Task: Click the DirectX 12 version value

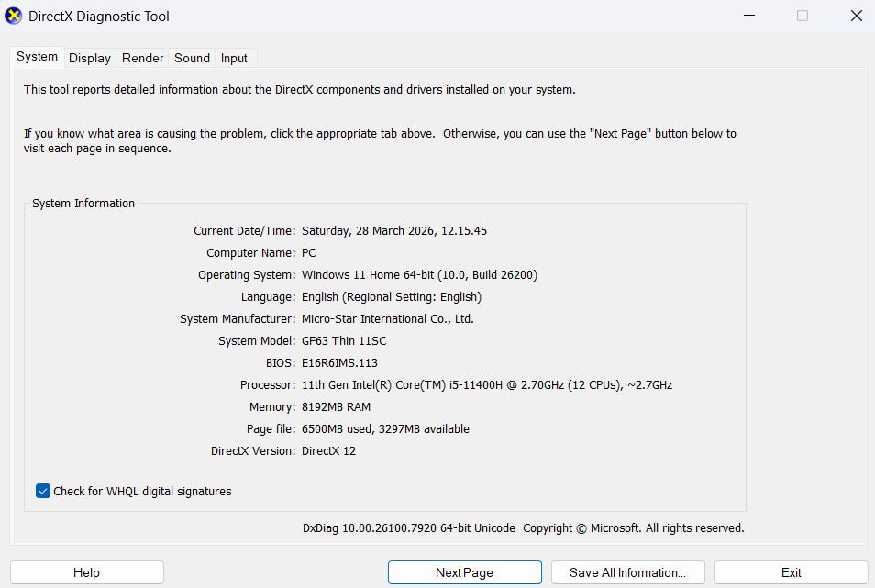Action: point(328,451)
